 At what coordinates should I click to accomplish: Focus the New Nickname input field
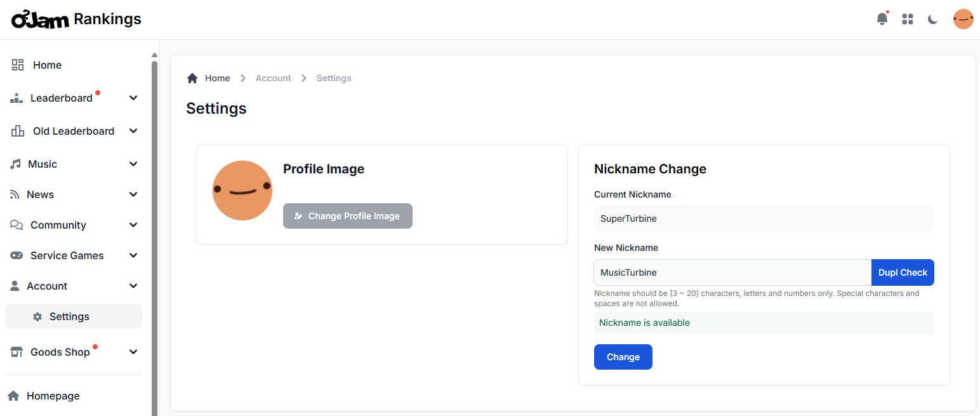click(x=732, y=272)
